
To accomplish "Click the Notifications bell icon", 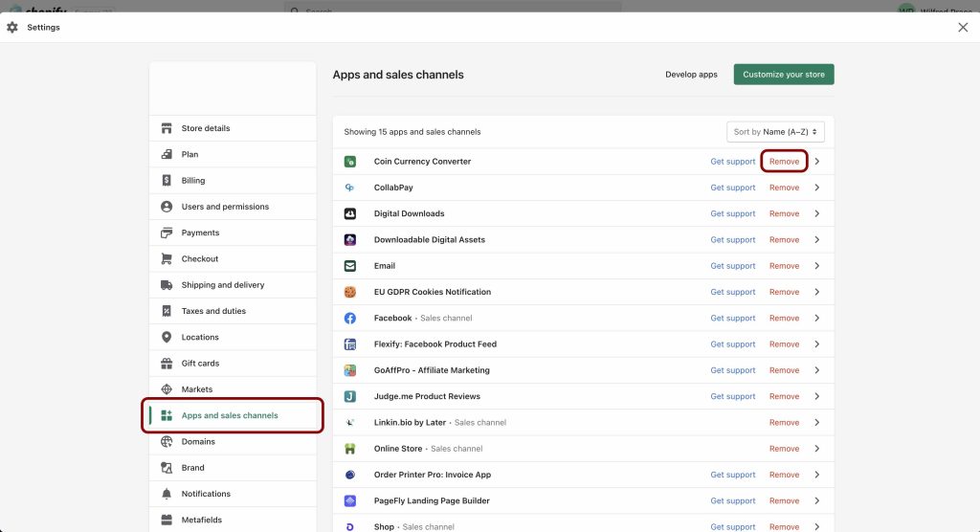I will [x=167, y=494].
